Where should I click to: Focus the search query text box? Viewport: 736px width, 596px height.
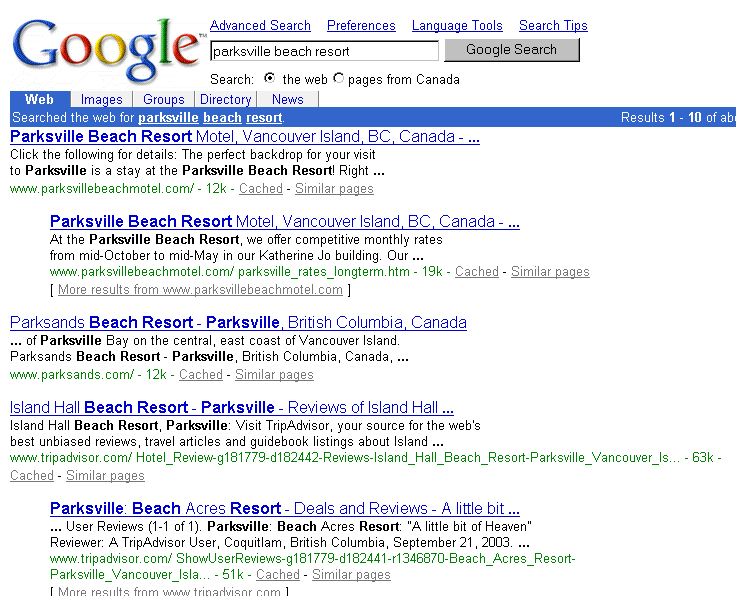(324, 51)
